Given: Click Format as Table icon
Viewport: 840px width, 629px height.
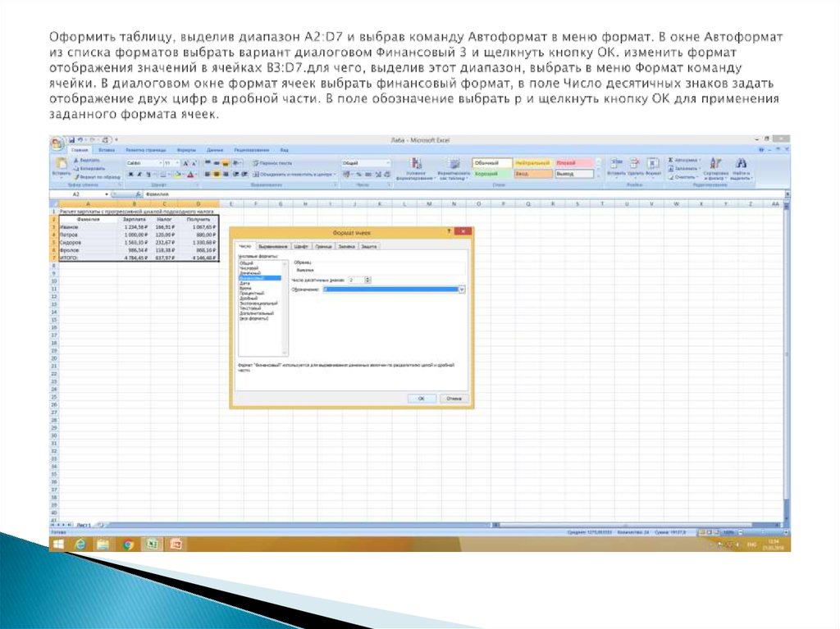Looking at the screenshot, I should [x=454, y=164].
